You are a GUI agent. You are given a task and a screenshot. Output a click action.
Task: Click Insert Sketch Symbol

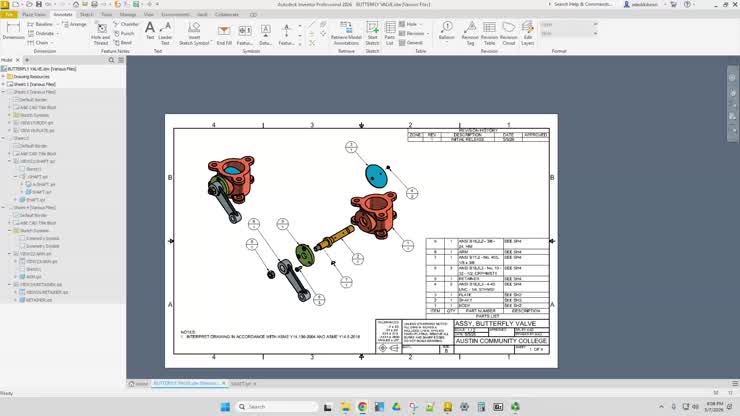coord(194,33)
